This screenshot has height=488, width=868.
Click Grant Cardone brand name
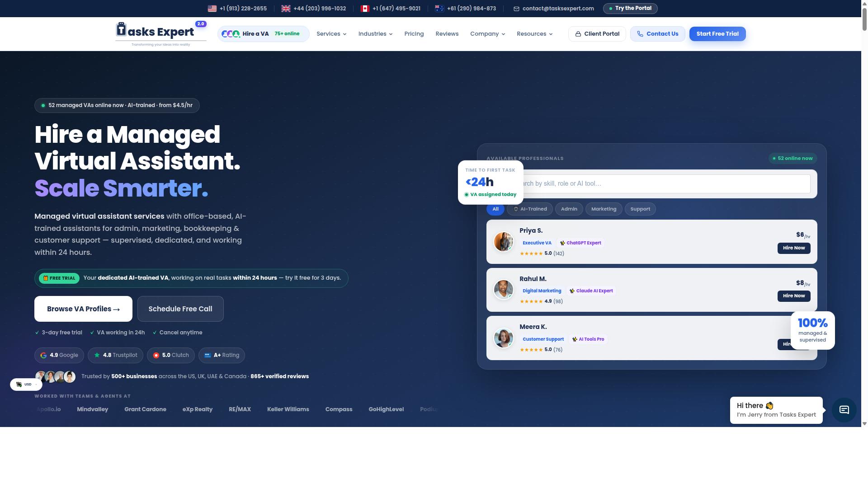145,409
